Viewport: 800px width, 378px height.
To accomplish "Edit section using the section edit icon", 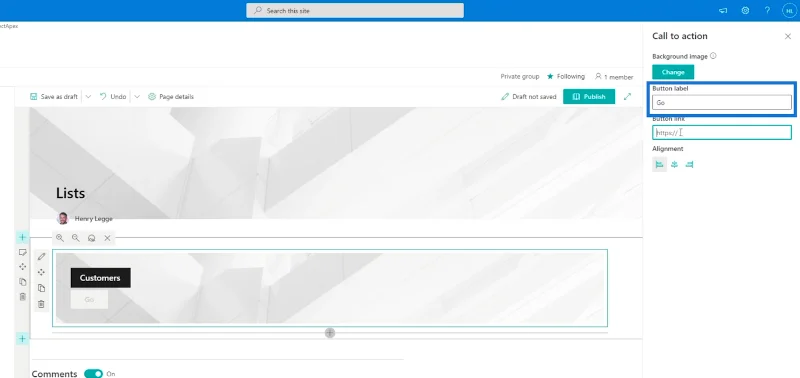I will 22,252.
